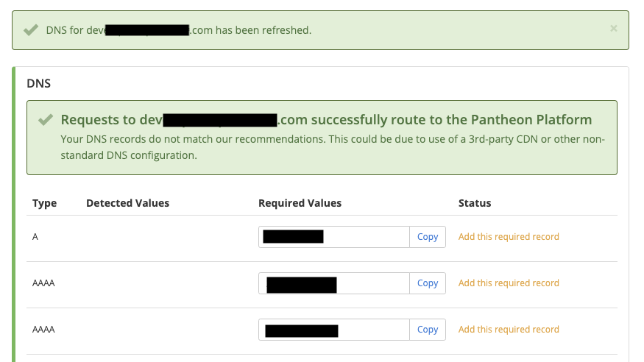Image resolution: width=644 pixels, height=362 pixels.
Task: Click A record's Add this required record
Action: click(509, 237)
